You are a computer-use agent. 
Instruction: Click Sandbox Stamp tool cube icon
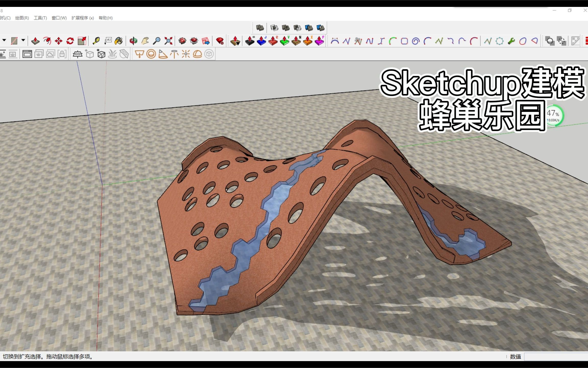(90, 54)
